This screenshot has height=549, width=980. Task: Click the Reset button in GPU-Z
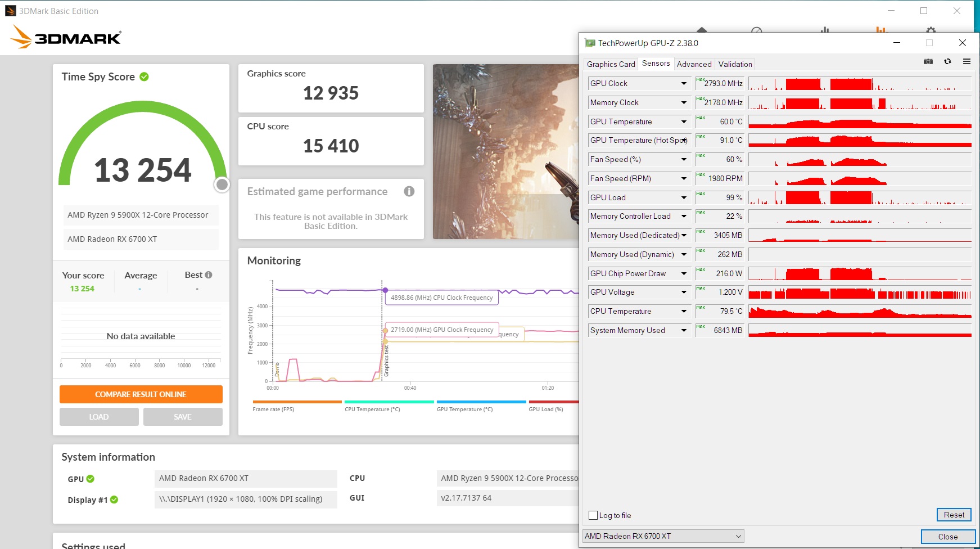[x=954, y=515]
